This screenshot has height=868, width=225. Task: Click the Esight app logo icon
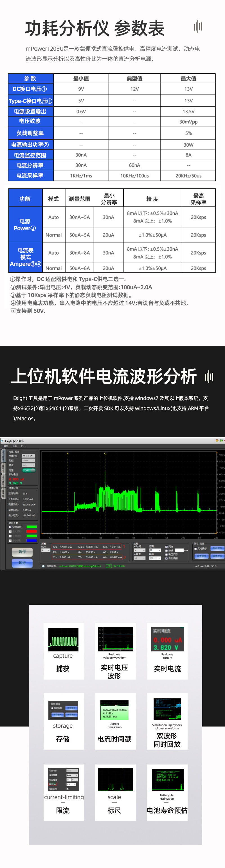click(x=2, y=441)
